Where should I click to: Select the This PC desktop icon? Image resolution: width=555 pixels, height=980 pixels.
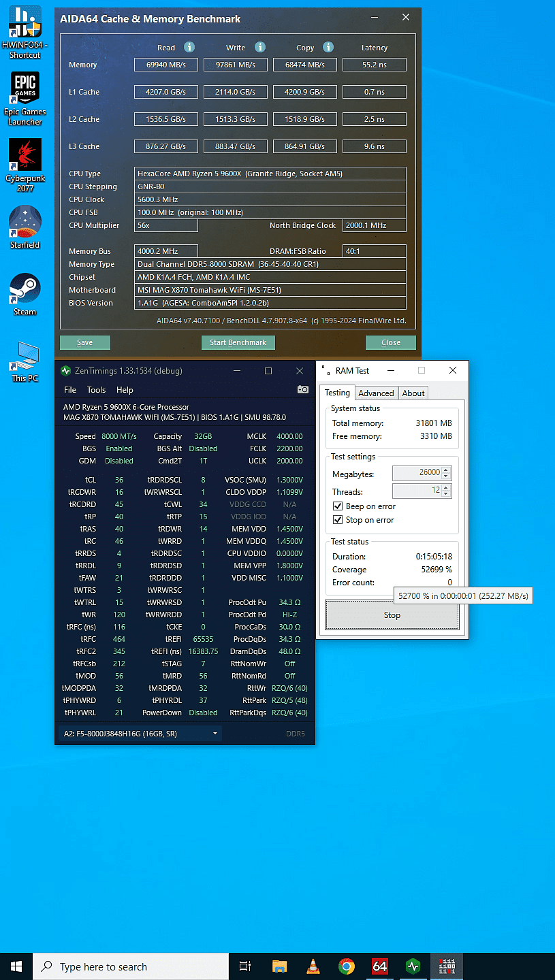pos(25,361)
